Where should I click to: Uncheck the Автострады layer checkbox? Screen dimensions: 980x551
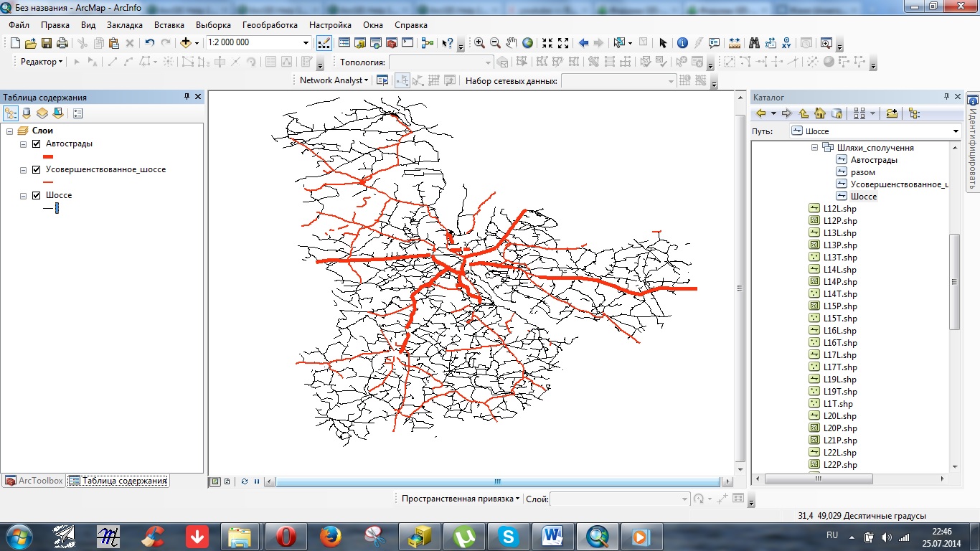[x=37, y=144]
